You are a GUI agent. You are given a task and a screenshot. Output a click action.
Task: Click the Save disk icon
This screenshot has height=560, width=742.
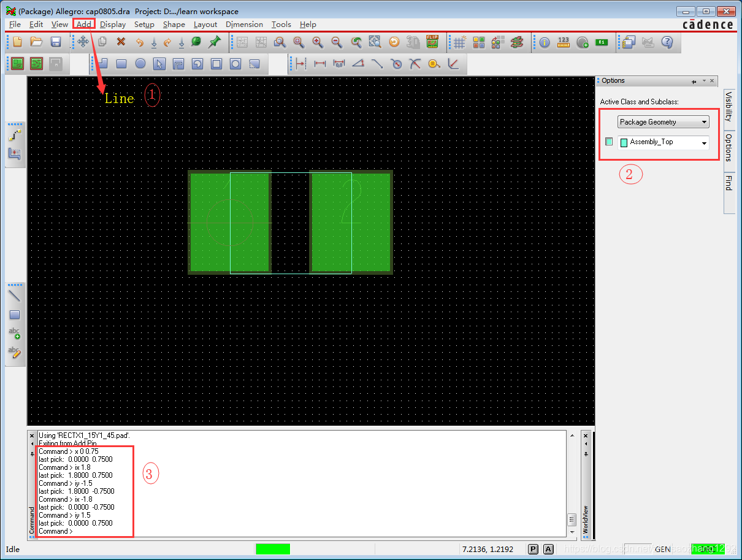(x=55, y=42)
